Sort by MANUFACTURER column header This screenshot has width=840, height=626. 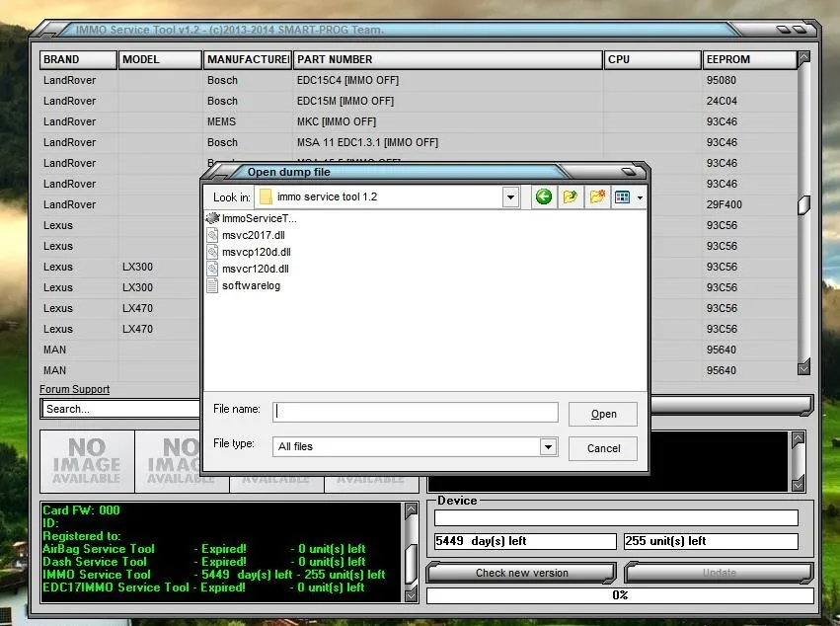pos(248,59)
